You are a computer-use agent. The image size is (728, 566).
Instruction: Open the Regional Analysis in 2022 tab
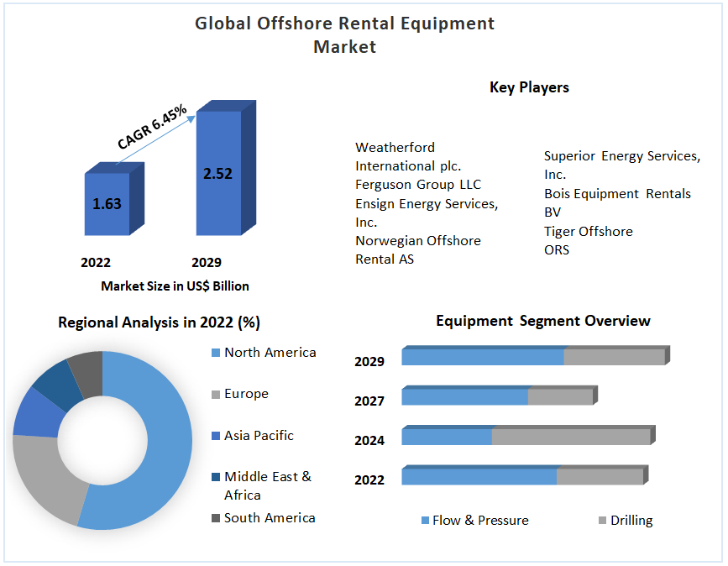click(158, 321)
